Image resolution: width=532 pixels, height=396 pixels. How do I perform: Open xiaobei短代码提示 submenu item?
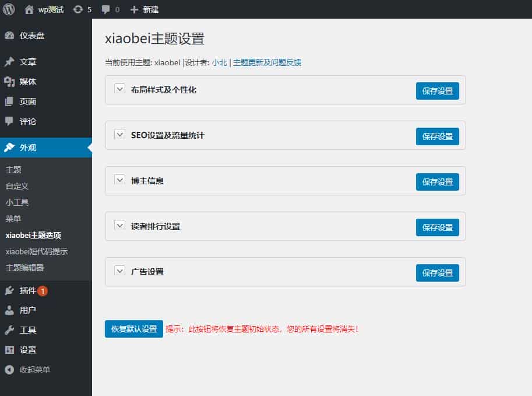[x=37, y=251]
